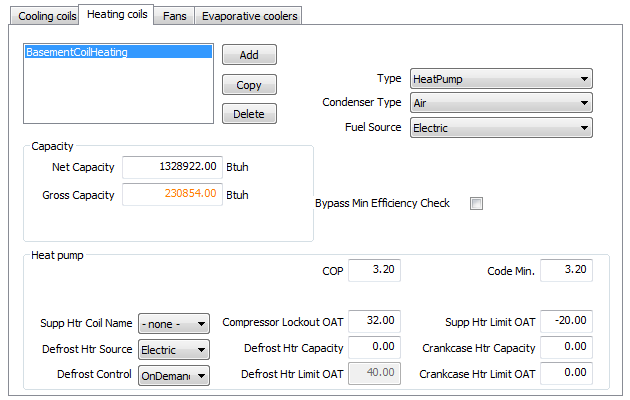The height and width of the screenshot is (400, 630).
Task: Click the Net Capacity input field
Action: click(172, 167)
